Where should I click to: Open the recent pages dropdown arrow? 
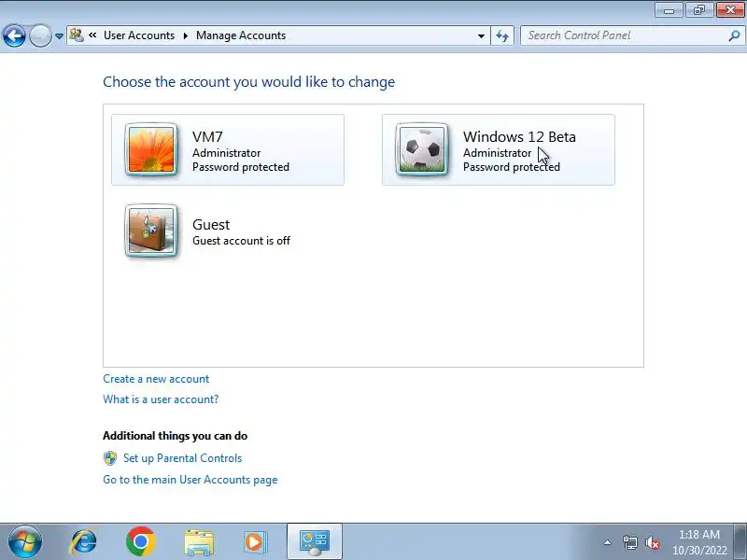point(59,36)
